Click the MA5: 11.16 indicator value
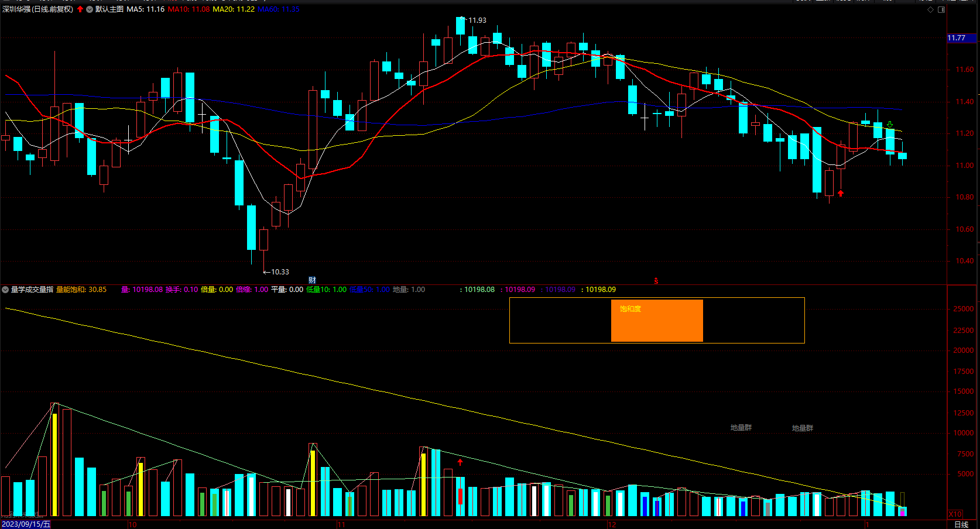 [146, 9]
